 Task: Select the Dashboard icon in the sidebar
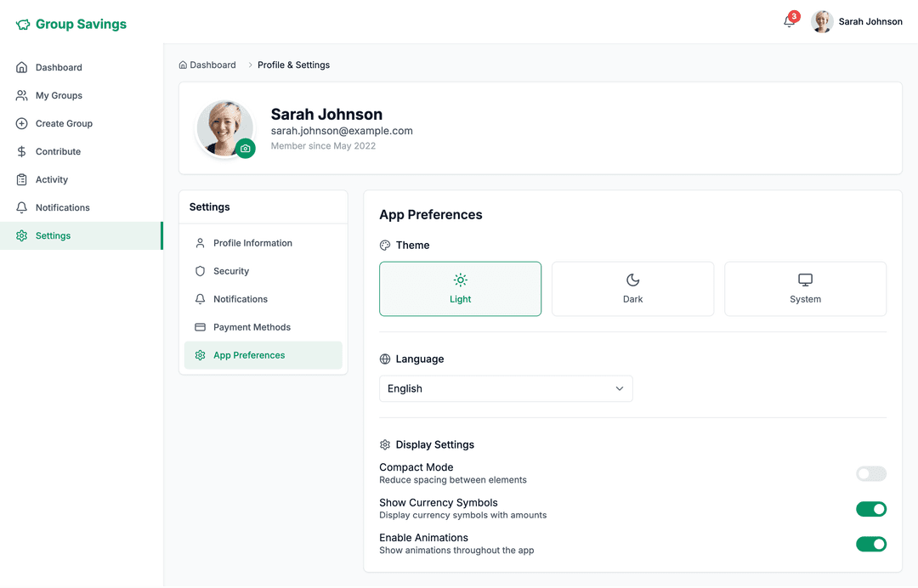[x=20, y=67]
